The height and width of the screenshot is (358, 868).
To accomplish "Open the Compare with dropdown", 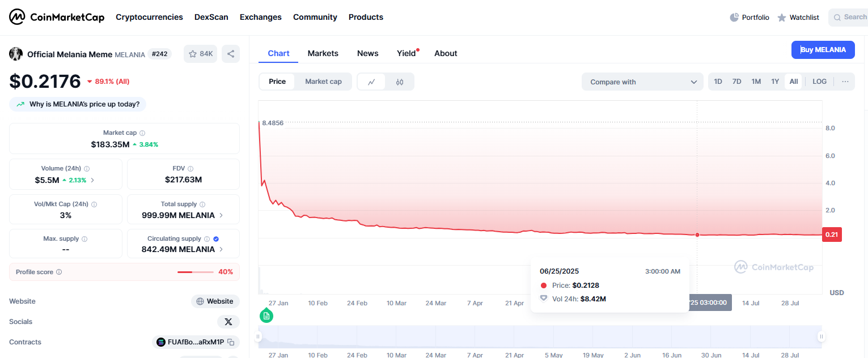I will pyautogui.click(x=642, y=82).
